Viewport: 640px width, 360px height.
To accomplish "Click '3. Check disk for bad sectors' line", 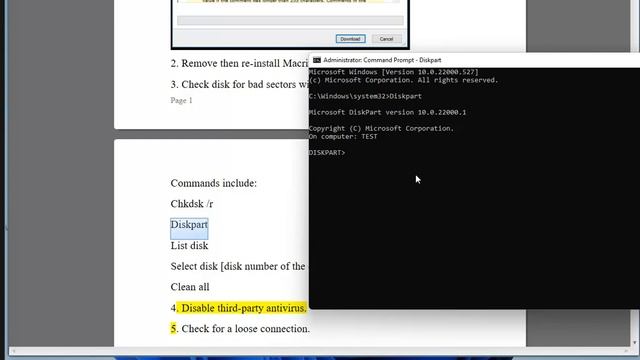I will [240, 84].
